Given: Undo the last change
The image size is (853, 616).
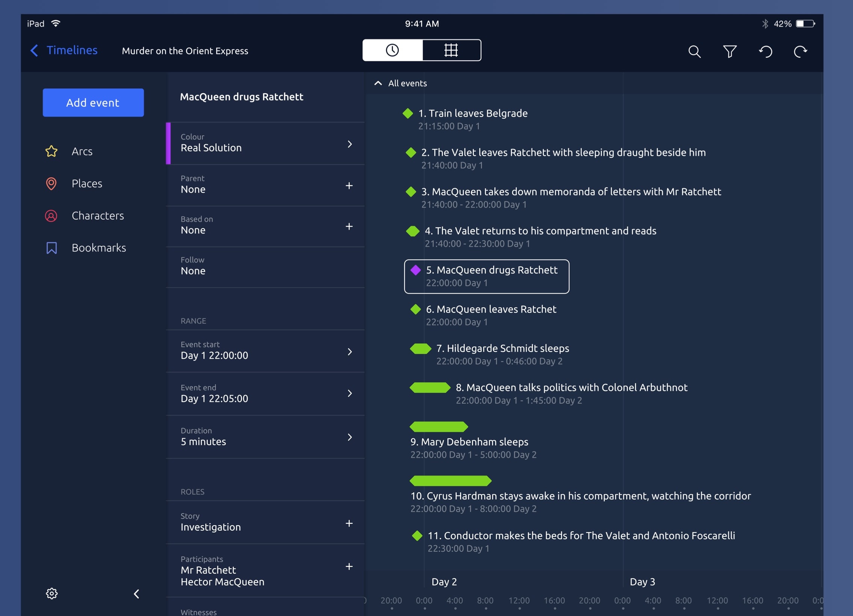Looking at the screenshot, I should (x=765, y=51).
